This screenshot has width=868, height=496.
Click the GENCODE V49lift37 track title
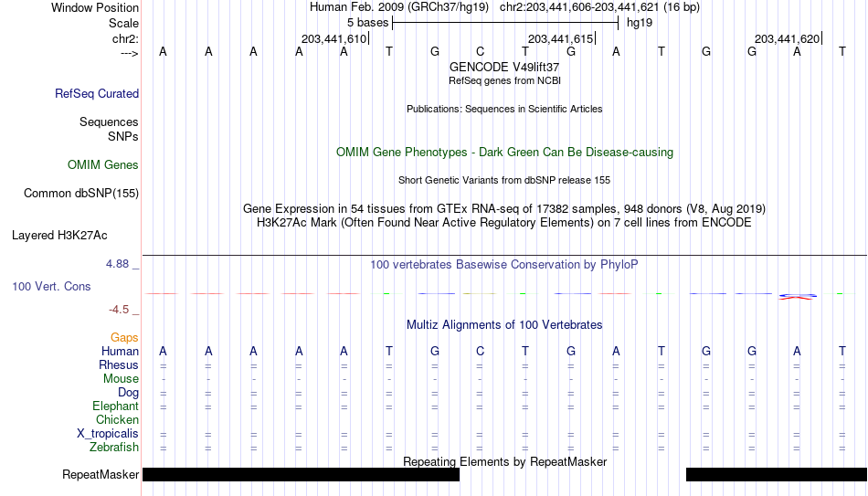coord(504,67)
